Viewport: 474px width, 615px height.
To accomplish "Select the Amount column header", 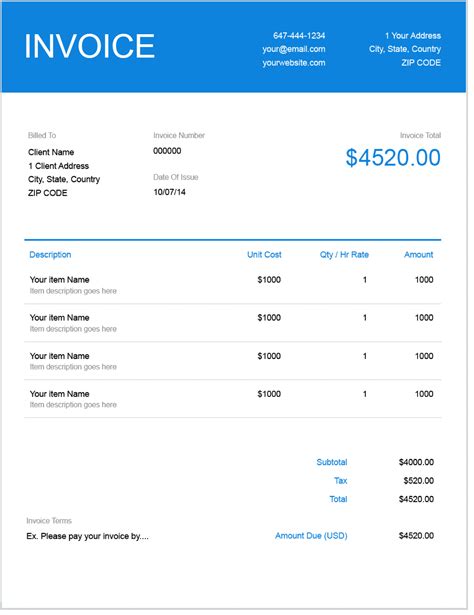I will click(x=419, y=255).
